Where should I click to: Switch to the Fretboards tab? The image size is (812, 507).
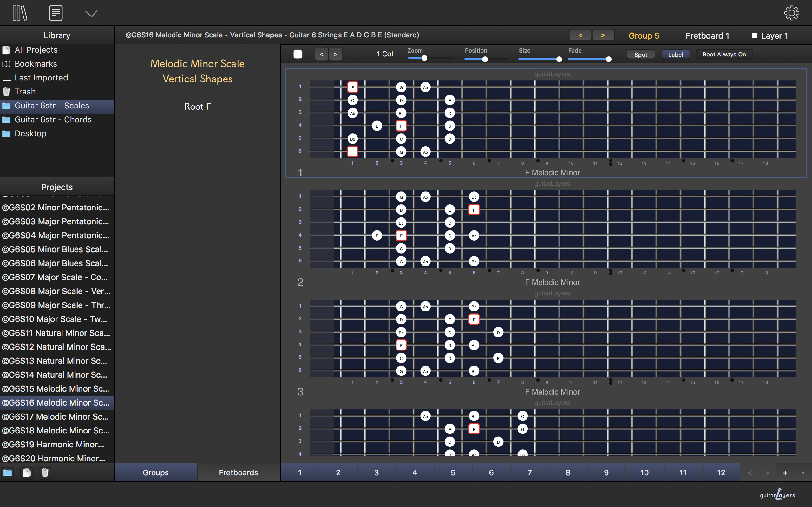point(238,472)
